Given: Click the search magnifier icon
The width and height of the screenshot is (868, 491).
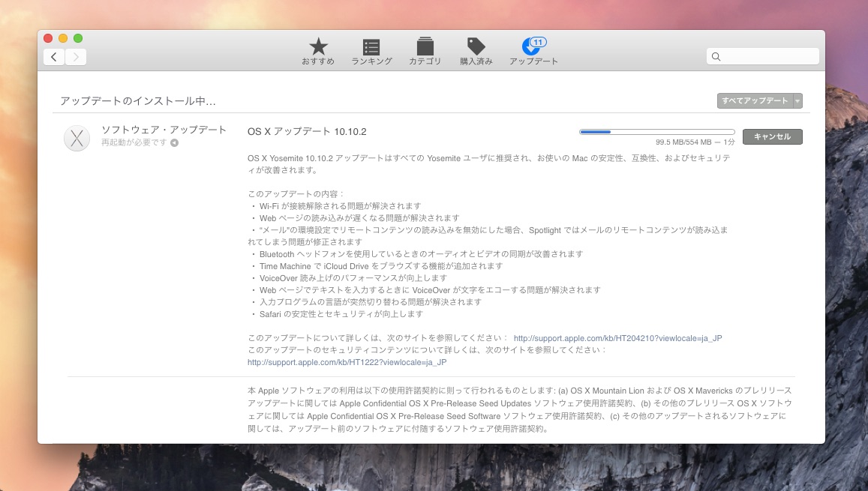Looking at the screenshot, I should 716,56.
